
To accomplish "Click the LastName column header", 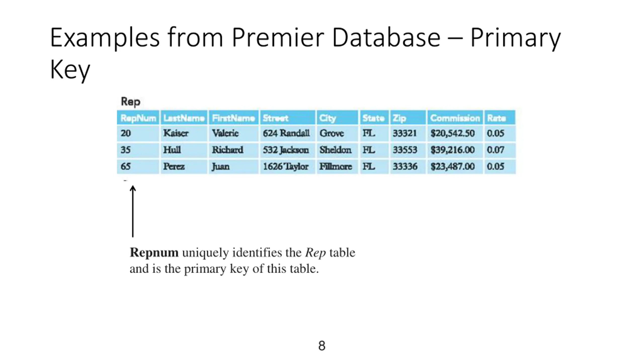I will 184,118.
